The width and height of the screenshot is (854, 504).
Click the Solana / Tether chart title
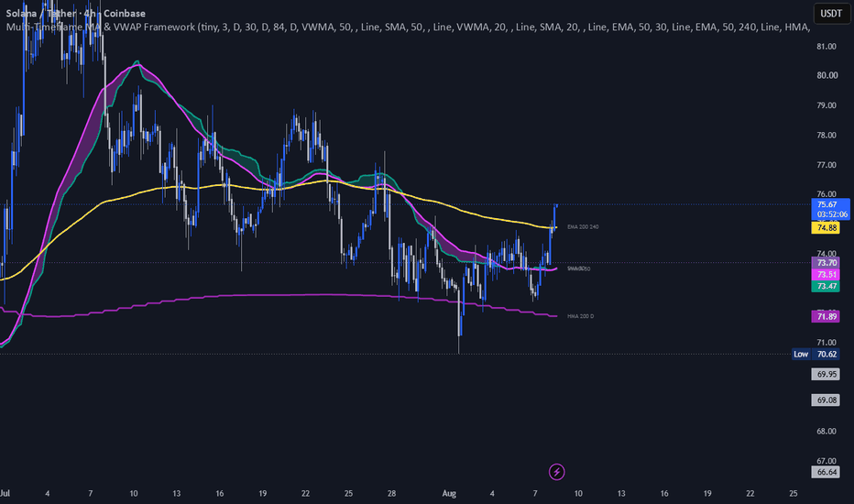(76, 13)
